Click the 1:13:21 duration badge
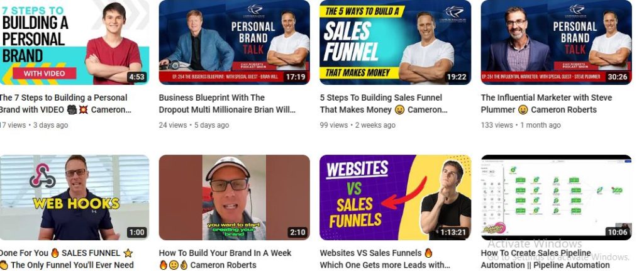The height and width of the screenshot is (271, 644). pyautogui.click(x=453, y=232)
